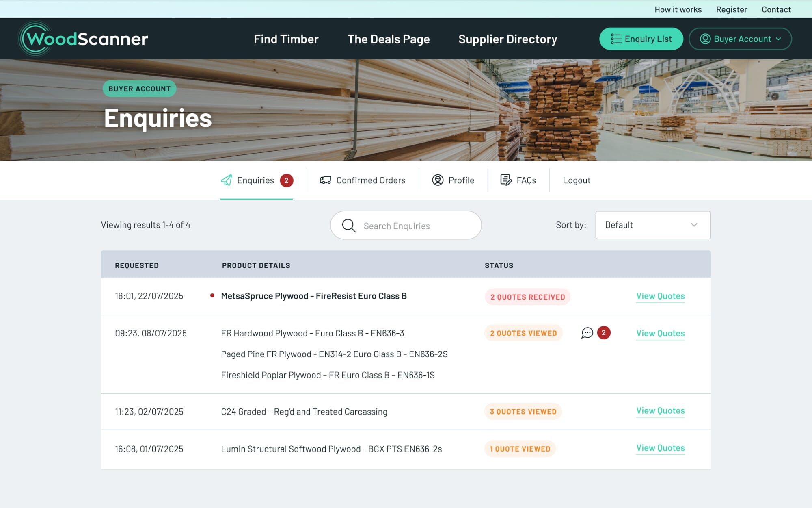Open the Find Timber menu item
This screenshot has width=812, height=508.
click(286, 39)
